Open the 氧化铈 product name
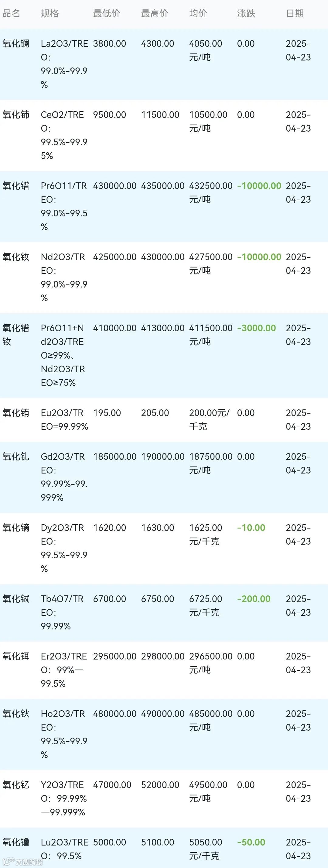The image size is (328, 868). tap(16, 115)
